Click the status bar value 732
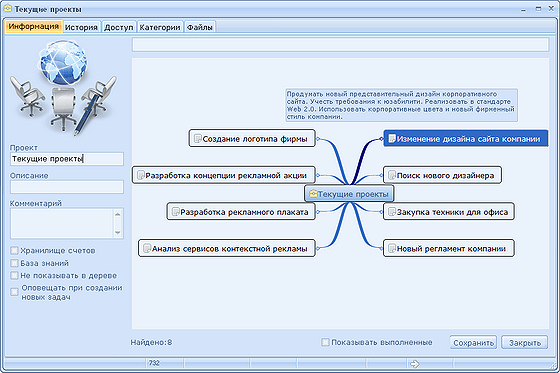This screenshot has height=373, width=560. pos(154,363)
